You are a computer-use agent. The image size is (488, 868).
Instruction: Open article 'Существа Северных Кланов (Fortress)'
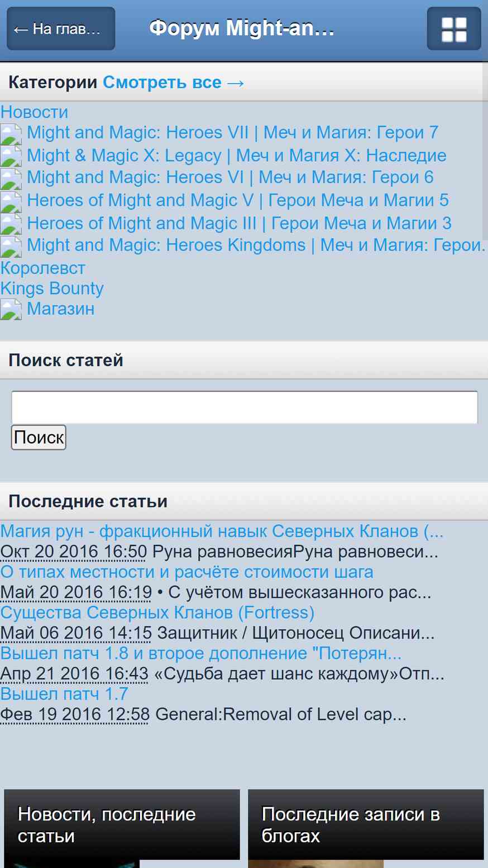click(x=157, y=613)
